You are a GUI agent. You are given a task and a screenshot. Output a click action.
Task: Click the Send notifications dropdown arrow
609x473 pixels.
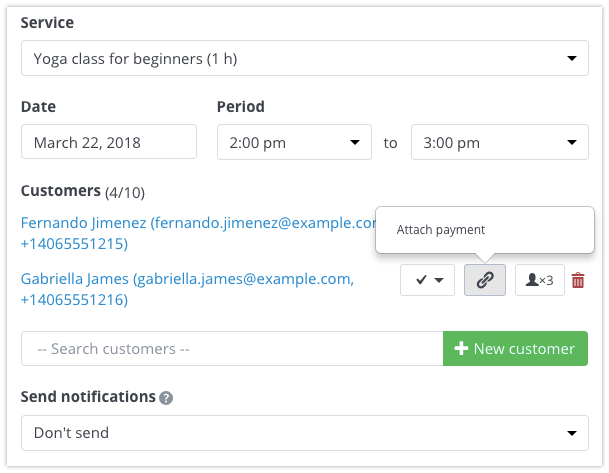pyautogui.click(x=571, y=433)
